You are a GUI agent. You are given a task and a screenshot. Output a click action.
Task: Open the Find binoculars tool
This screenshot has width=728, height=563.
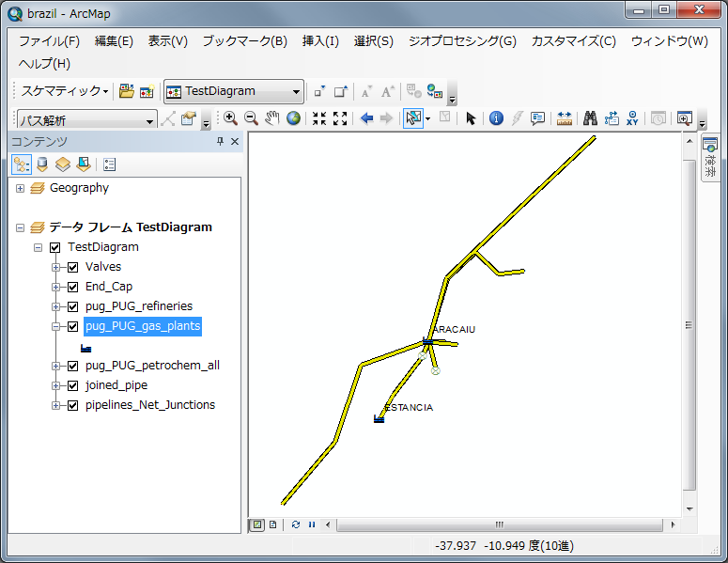590,118
